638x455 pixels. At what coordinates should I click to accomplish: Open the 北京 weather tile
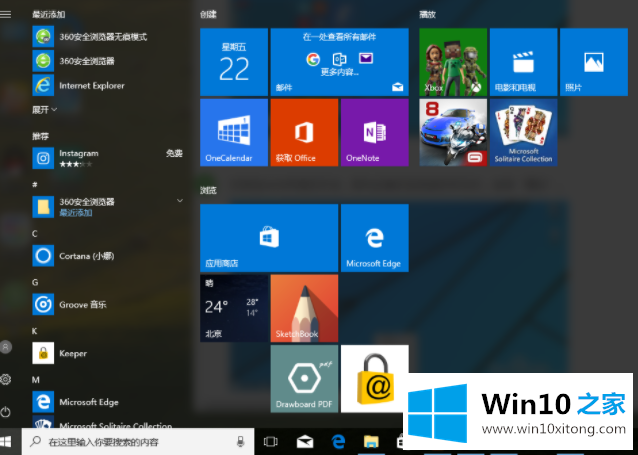234,308
